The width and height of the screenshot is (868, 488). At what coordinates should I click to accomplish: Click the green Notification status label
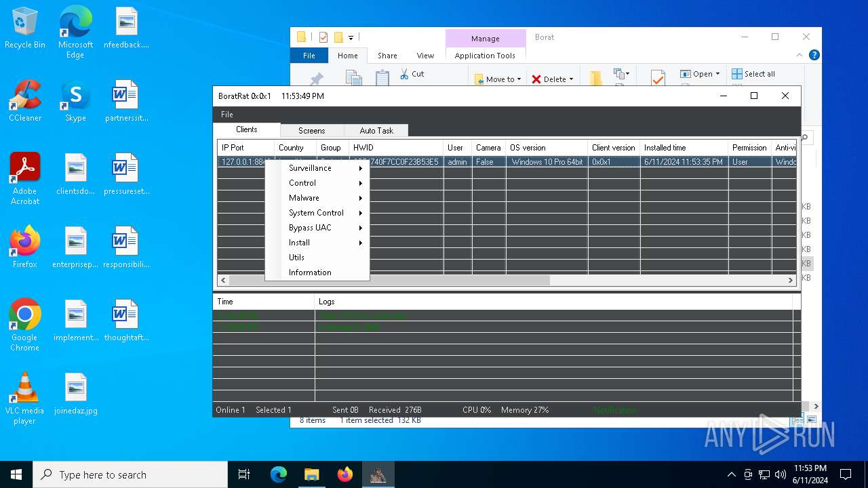(x=615, y=410)
